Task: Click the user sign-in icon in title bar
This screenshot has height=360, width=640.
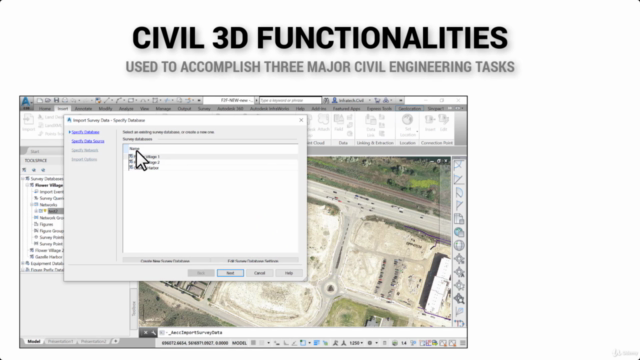Action: pyautogui.click(x=335, y=100)
